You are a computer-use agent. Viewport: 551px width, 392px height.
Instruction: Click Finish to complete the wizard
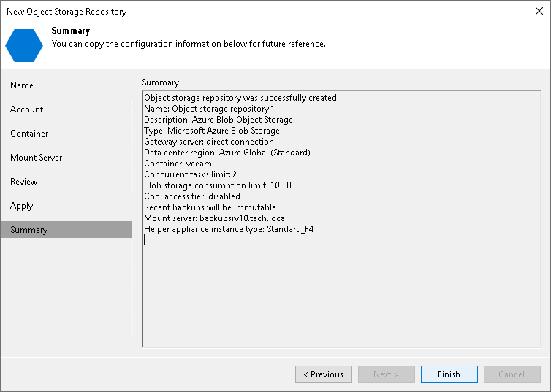(x=449, y=374)
